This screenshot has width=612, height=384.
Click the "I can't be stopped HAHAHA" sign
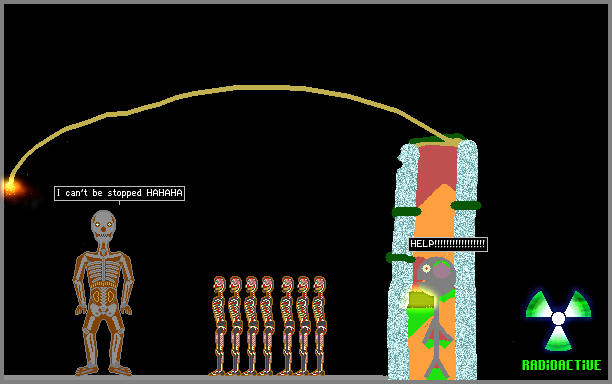tap(119, 193)
